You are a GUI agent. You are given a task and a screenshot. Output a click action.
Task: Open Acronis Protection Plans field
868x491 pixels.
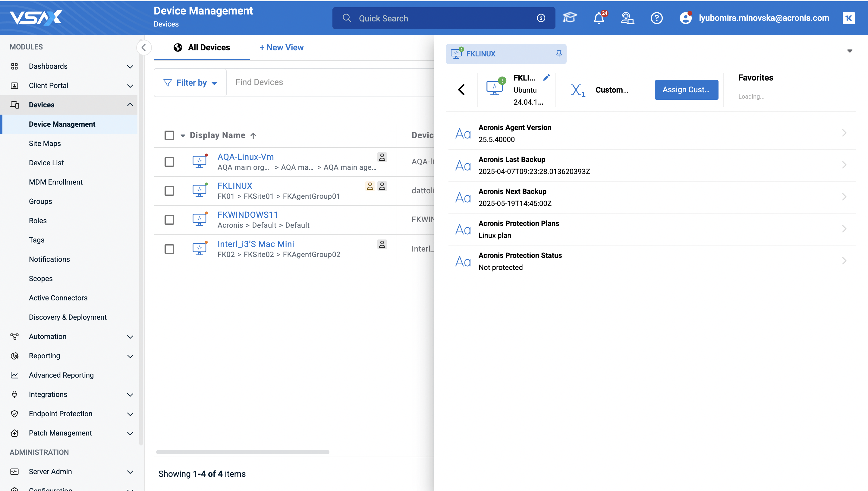point(652,229)
